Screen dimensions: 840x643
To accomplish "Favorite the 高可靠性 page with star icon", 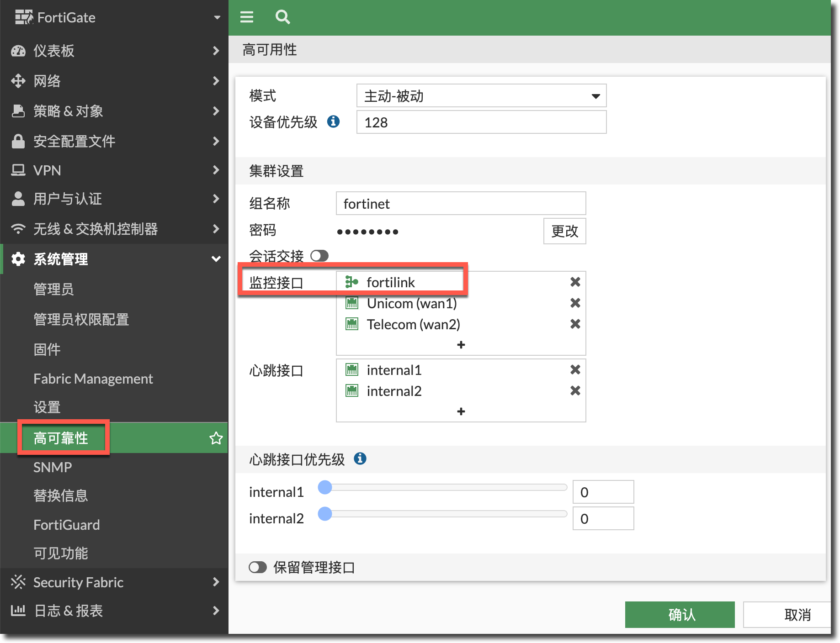I will (216, 438).
